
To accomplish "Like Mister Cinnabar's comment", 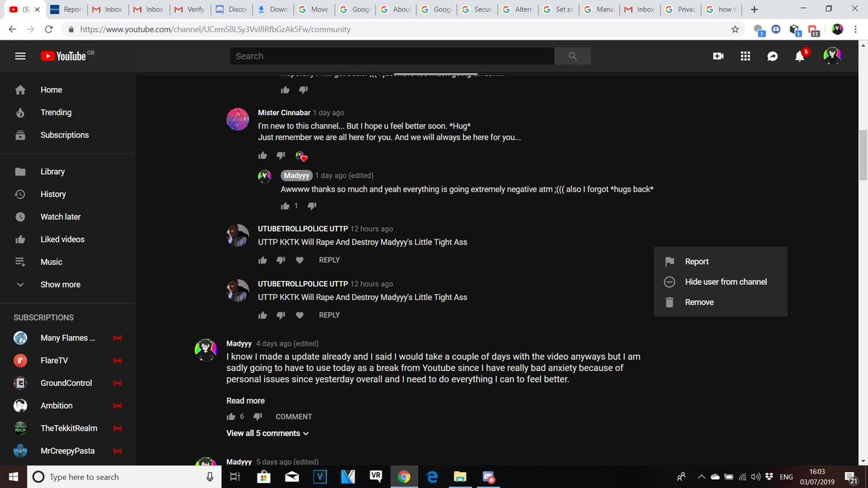I will pyautogui.click(x=263, y=155).
